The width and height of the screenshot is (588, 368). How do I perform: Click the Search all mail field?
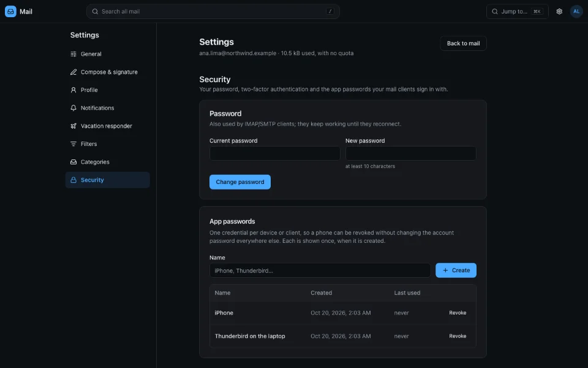coord(213,12)
